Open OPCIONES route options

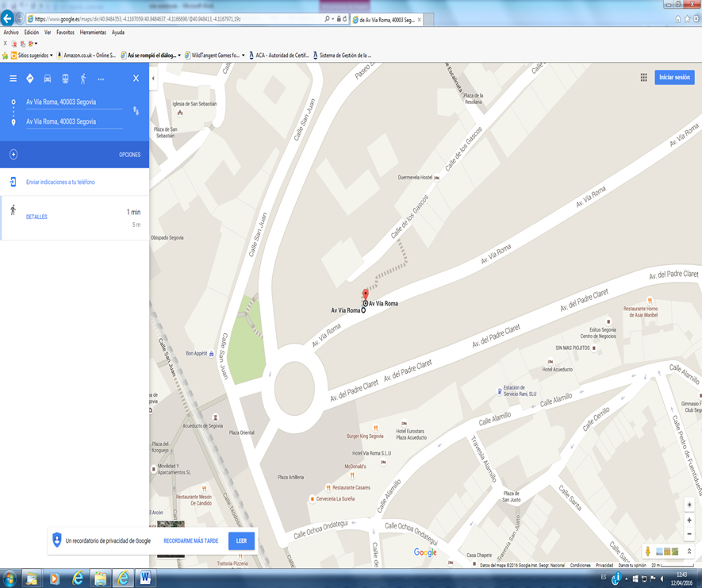click(129, 155)
